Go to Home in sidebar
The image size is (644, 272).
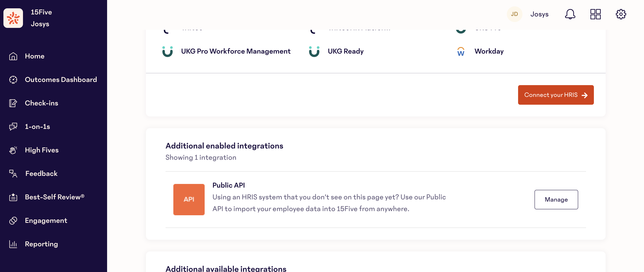coord(34,56)
